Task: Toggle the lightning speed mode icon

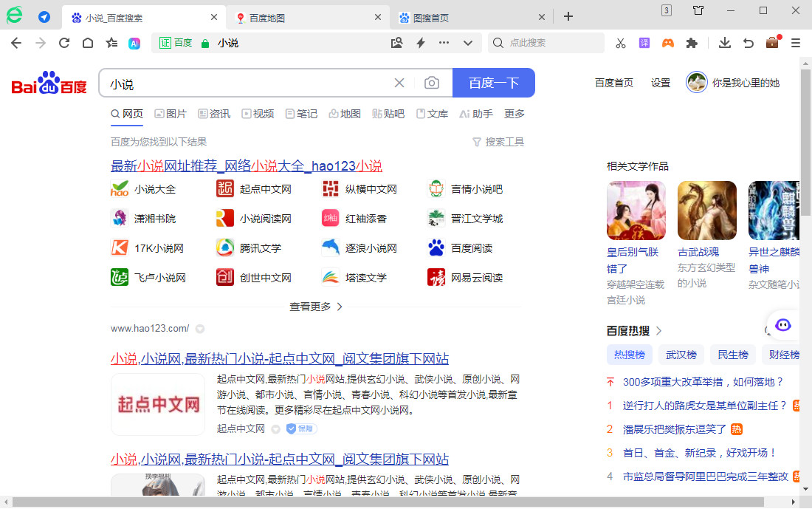Action: [421, 43]
